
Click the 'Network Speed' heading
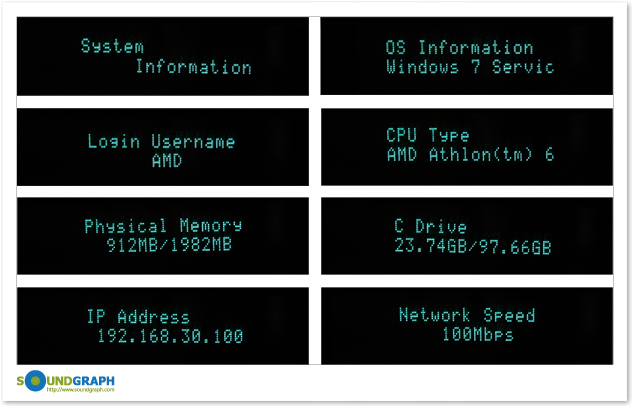[x=467, y=315]
